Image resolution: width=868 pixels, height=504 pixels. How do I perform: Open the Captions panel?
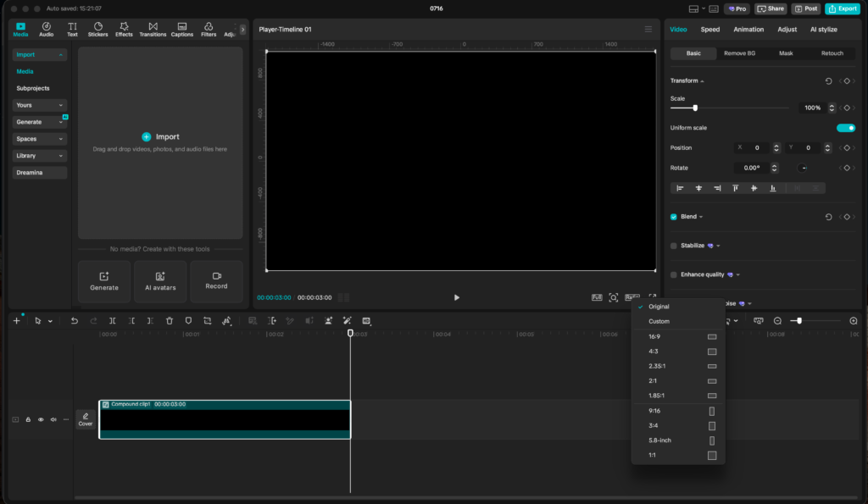[182, 30]
